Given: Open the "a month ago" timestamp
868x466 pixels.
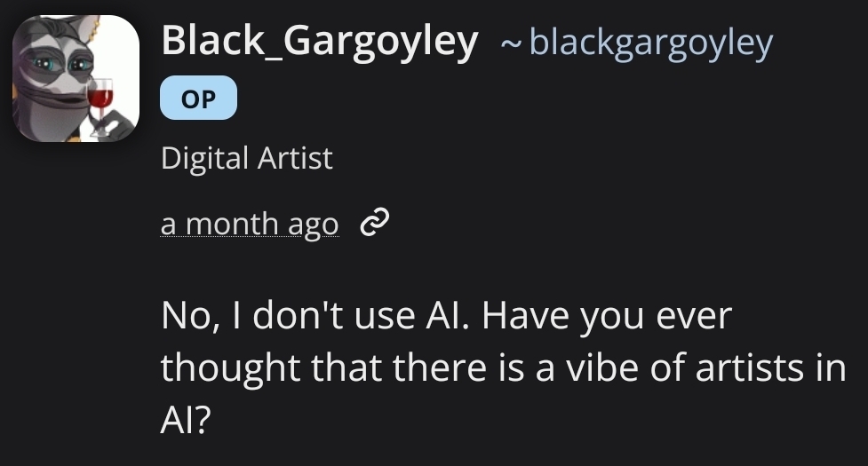Looking at the screenshot, I should (x=249, y=224).
